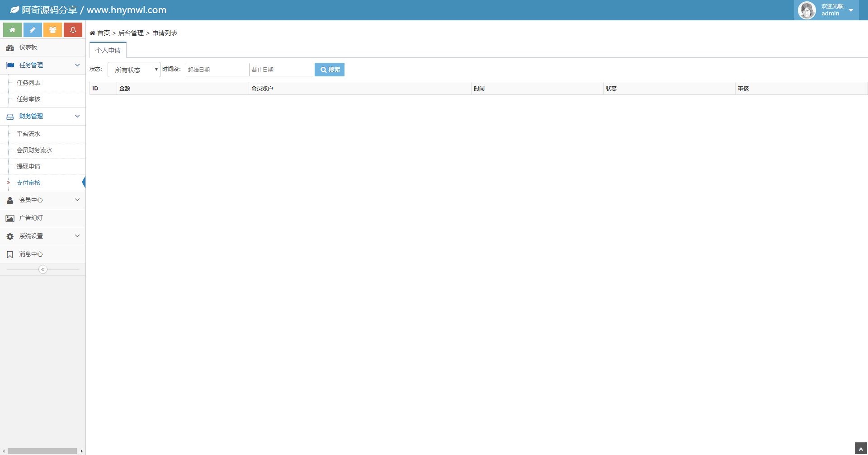Click the orange users group shortcut icon
This screenshot has width=868, height=455.
52,30
